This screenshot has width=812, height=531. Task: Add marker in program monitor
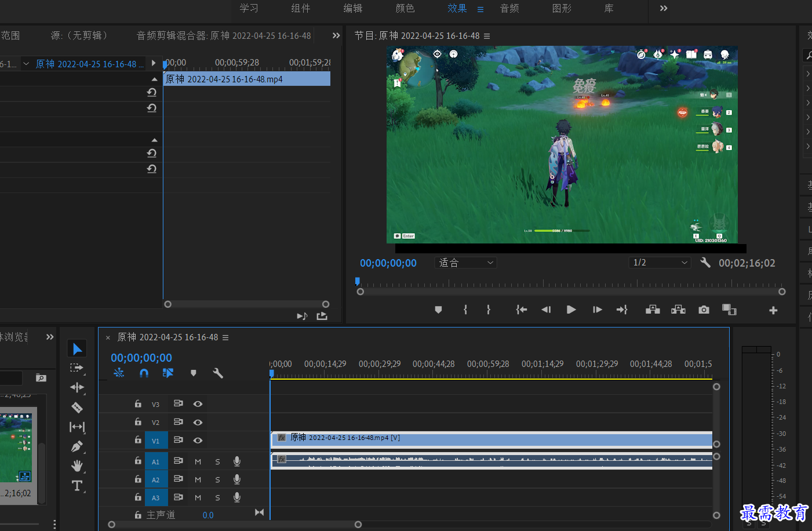(x=438, y=310)
